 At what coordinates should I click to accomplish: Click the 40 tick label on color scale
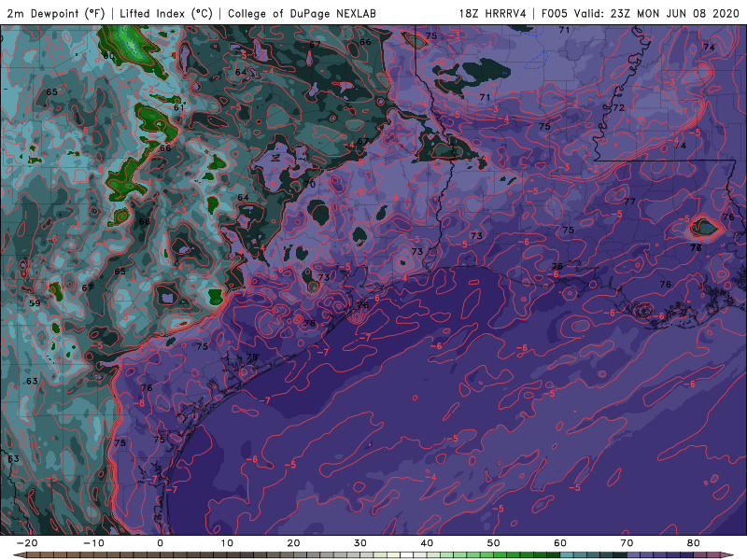[x=427, y=543]
